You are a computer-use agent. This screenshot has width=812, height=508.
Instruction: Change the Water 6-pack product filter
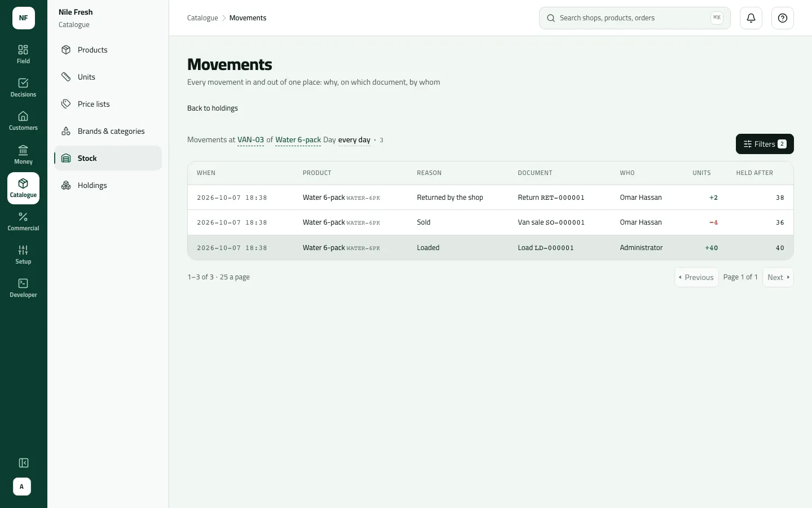coord(298,140)
